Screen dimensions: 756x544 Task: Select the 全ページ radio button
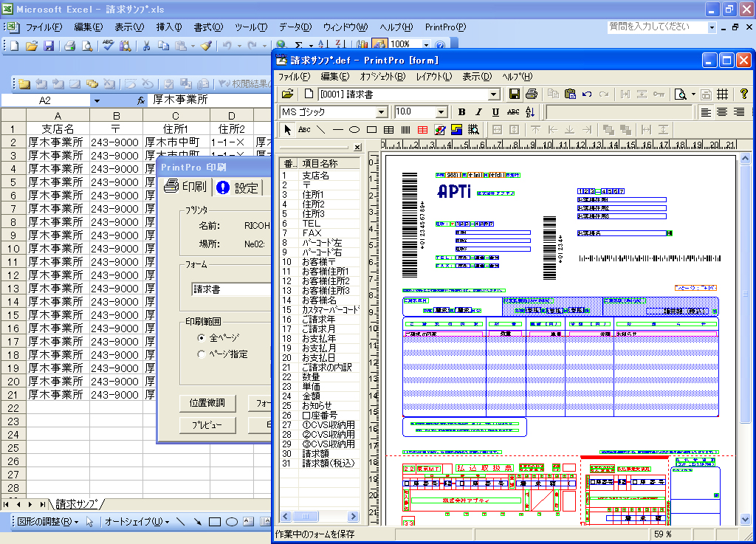[x=201, y=338]
